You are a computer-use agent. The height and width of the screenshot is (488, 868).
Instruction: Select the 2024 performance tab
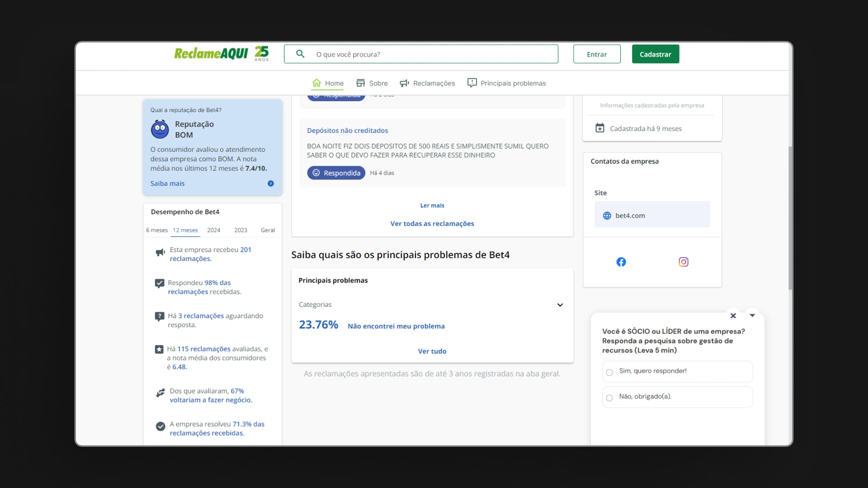[x=214, y=230]
